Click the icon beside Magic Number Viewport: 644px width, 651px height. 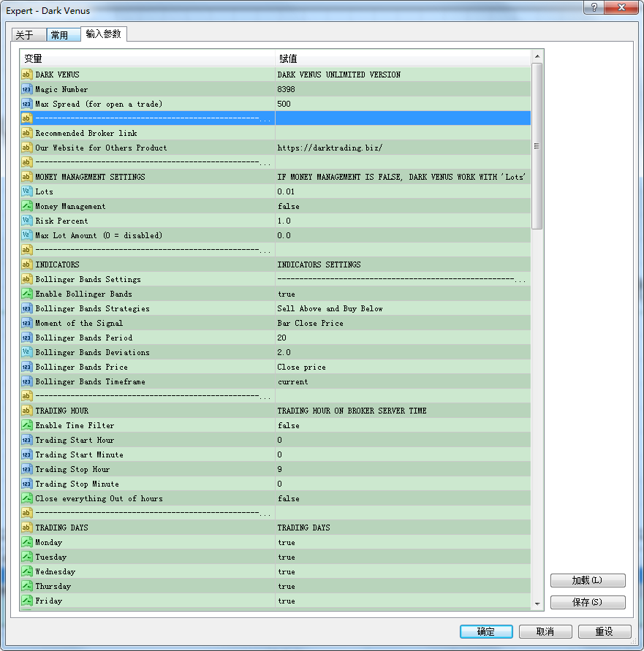(x=27, y=89)
